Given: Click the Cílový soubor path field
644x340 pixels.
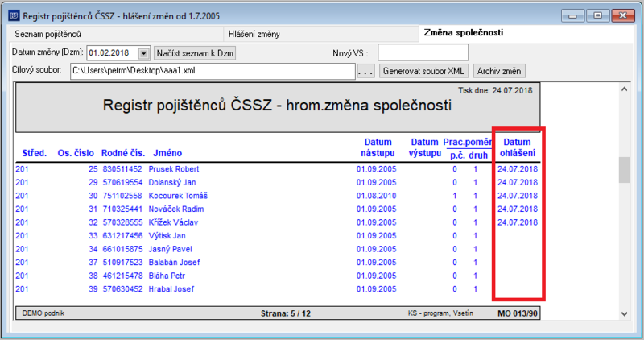Looking at the screenshot, I should (x=213, y=71).
